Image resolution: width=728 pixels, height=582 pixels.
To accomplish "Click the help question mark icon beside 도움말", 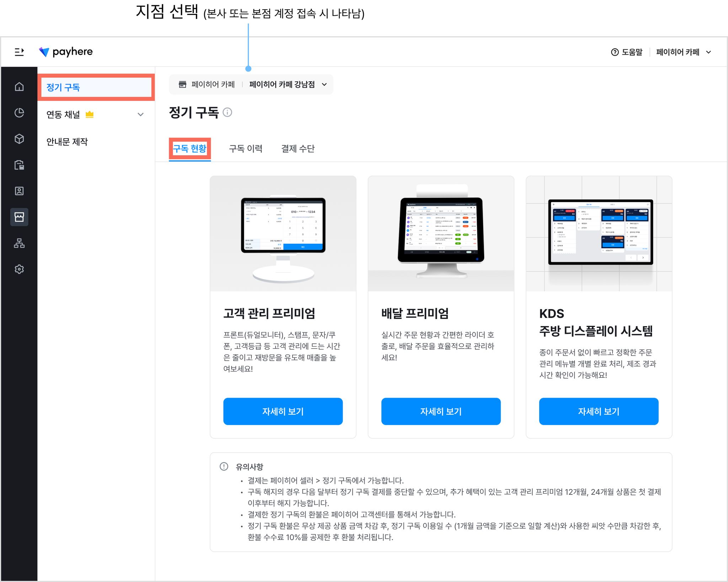I will (615, 52).
